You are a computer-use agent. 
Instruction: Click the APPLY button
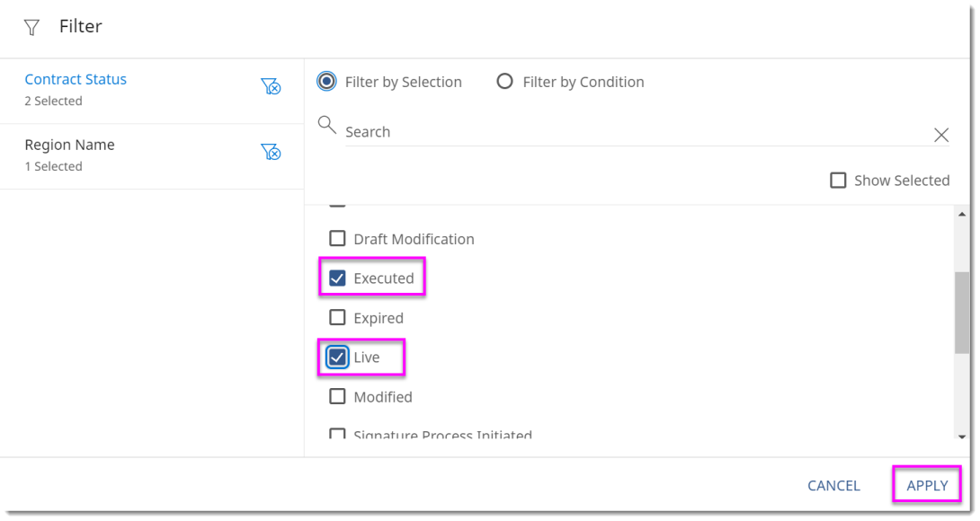click(x=927, y=485)
